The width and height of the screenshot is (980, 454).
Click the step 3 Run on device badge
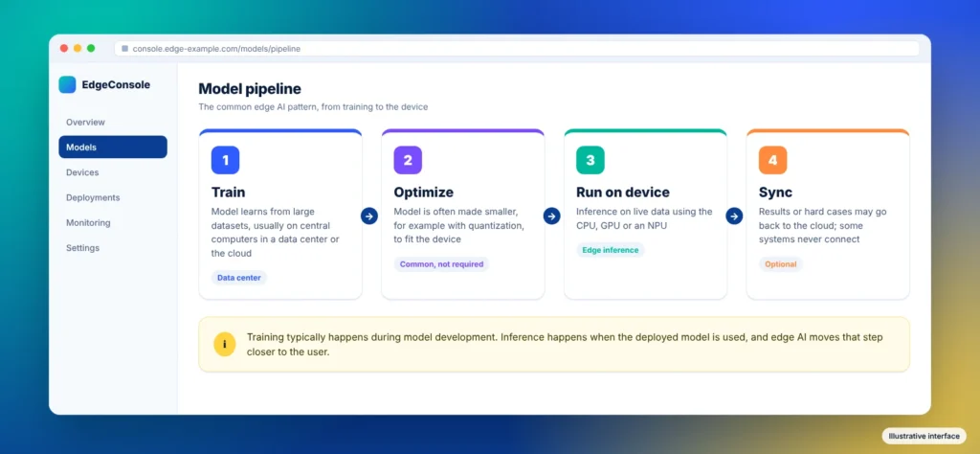590,160
